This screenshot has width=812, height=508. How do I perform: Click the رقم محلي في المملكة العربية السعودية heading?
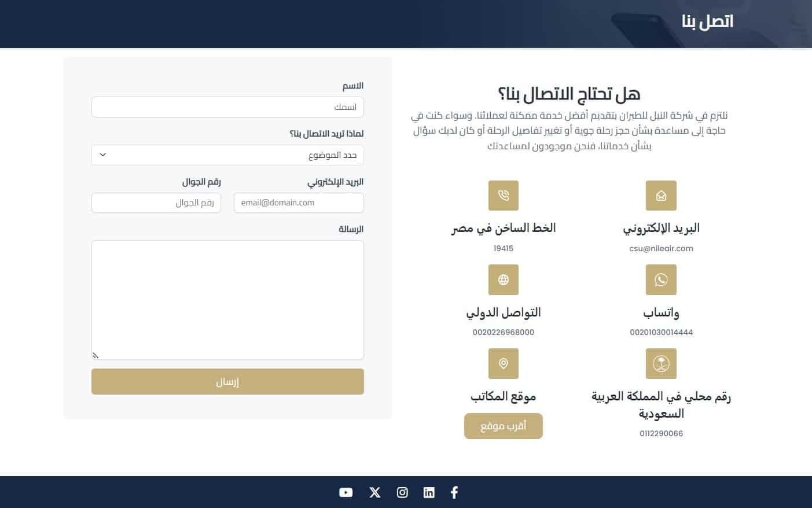click(661, 404)
